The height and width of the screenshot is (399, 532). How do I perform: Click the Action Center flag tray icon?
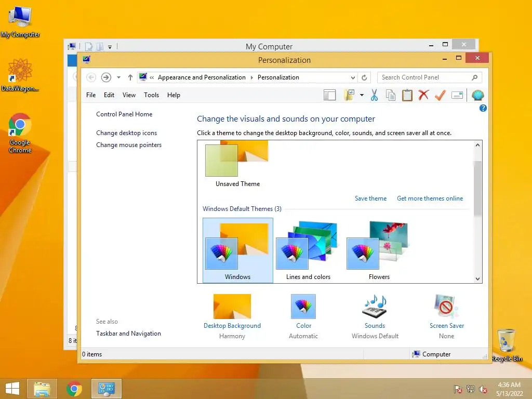coord(458,389)
